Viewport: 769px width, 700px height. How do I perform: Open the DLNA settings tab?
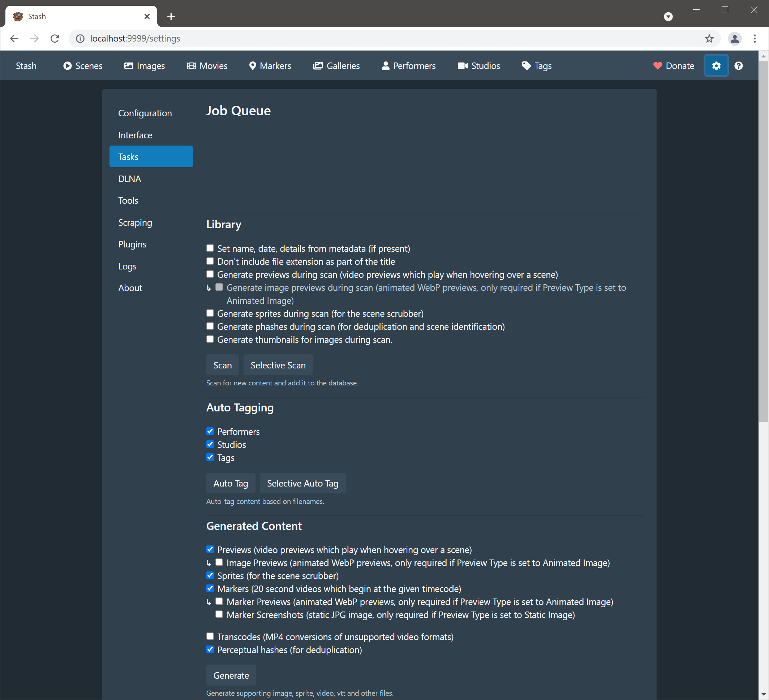pyautogui.click(x=151, y=179)
